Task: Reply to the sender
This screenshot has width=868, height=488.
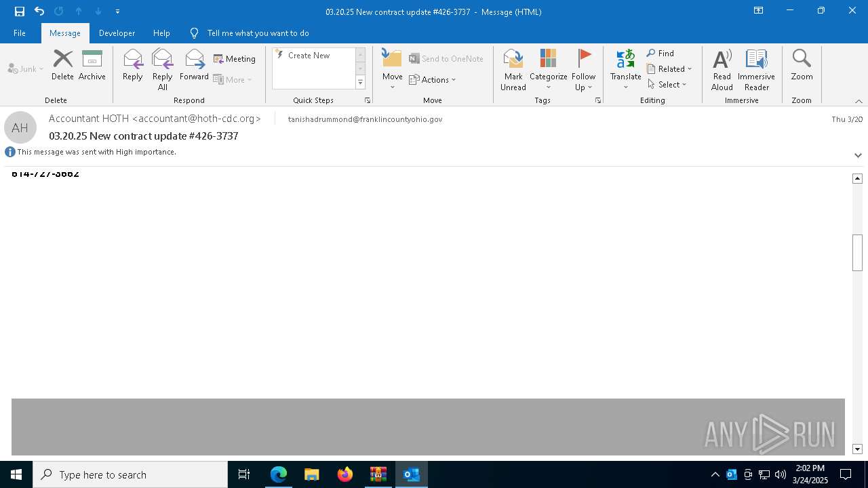Action: (x=133, y=65)
